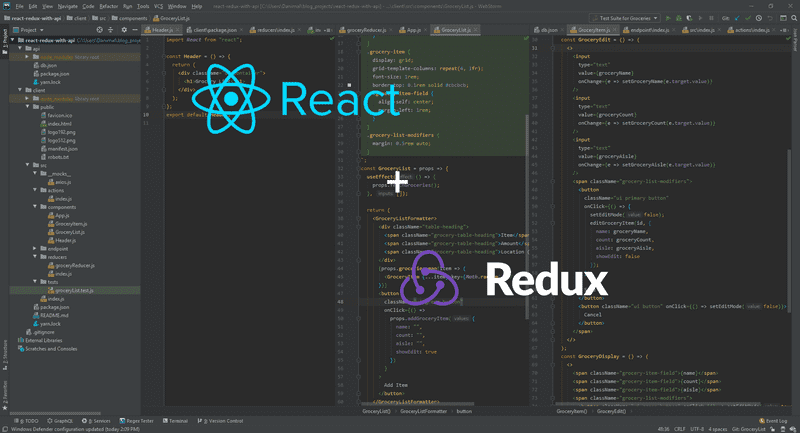The image size is (800, 433).
Task: Switch to the Header.js editor tab
Action: [x=162, y=30]
